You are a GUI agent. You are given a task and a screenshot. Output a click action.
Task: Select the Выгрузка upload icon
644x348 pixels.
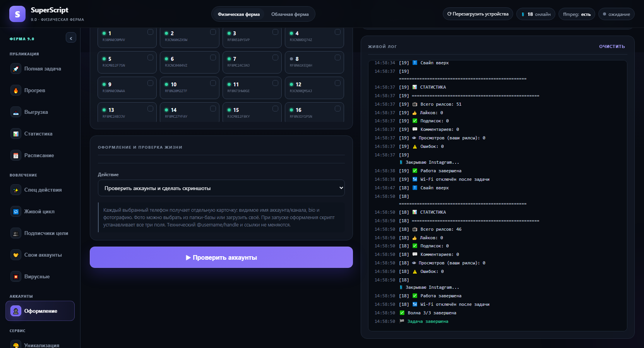click(x=16, y=112)
